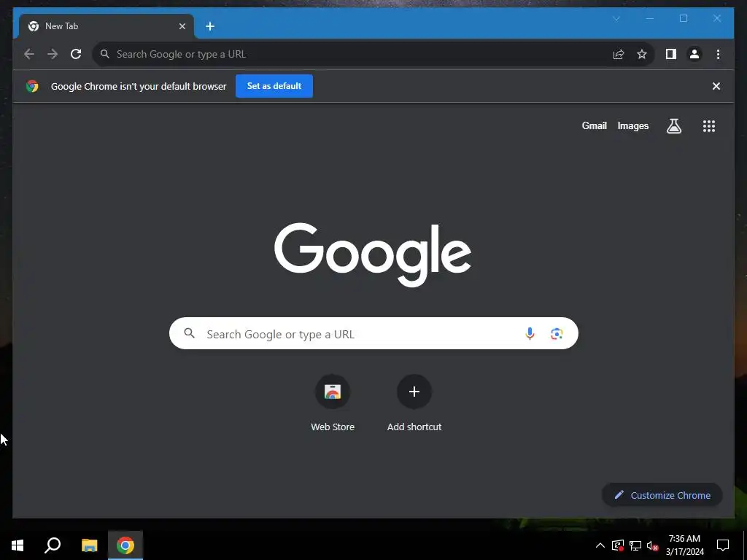Close the New Tab tab
This screenshot has width=747, height=560.
click(x=182, y=26)
